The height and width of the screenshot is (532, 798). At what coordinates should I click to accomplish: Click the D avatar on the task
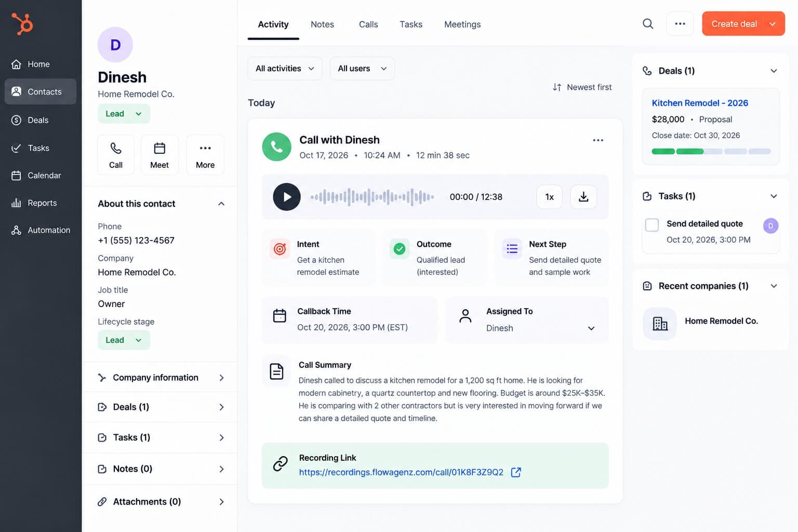tap(770, 226)
